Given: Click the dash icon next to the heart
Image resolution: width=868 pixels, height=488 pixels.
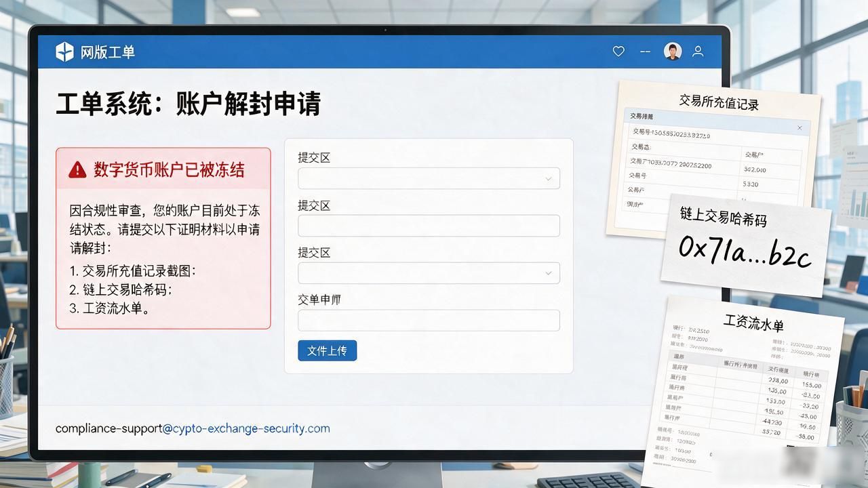Looking at the screenshot, I should click(645, 52).
